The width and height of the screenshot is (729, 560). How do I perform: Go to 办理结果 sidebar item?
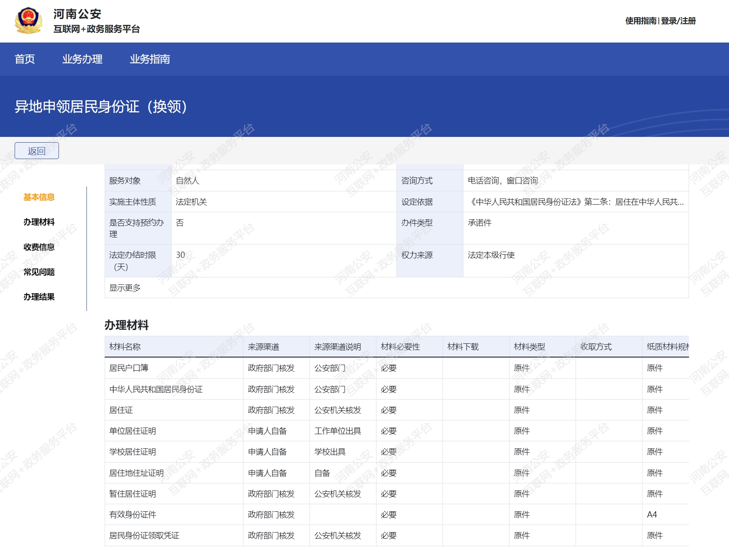click(39, 297)
